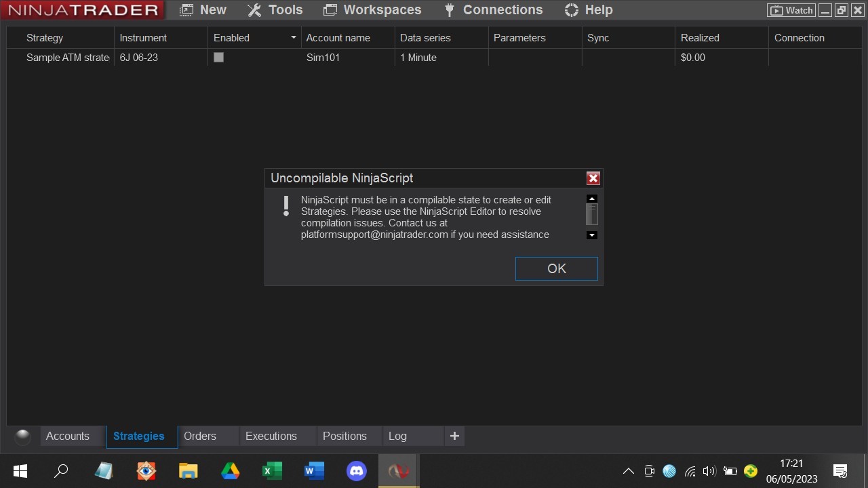Viewport: 868px width, 488px height.
Task: Open the taskbar clock and date
Action: 791,471
